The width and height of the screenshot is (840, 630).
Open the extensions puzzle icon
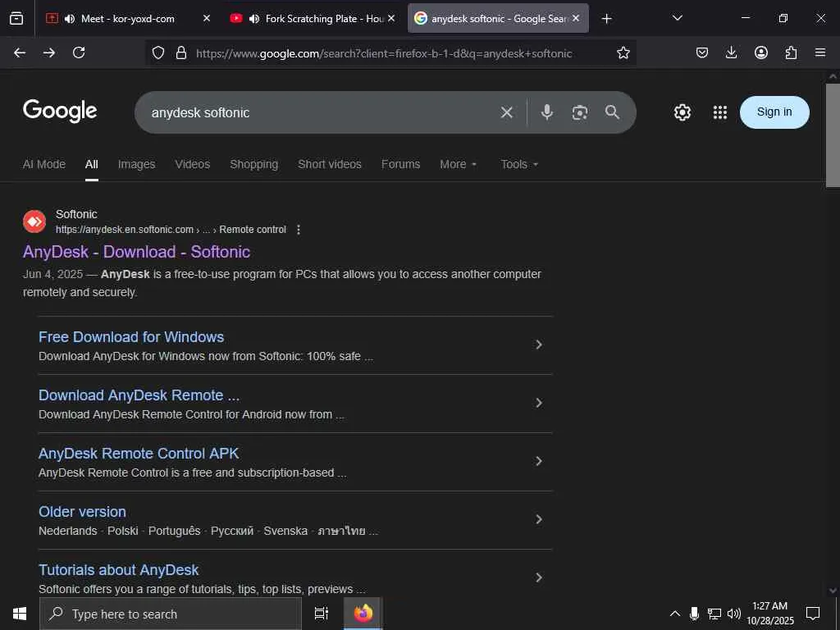coord(791,52)
